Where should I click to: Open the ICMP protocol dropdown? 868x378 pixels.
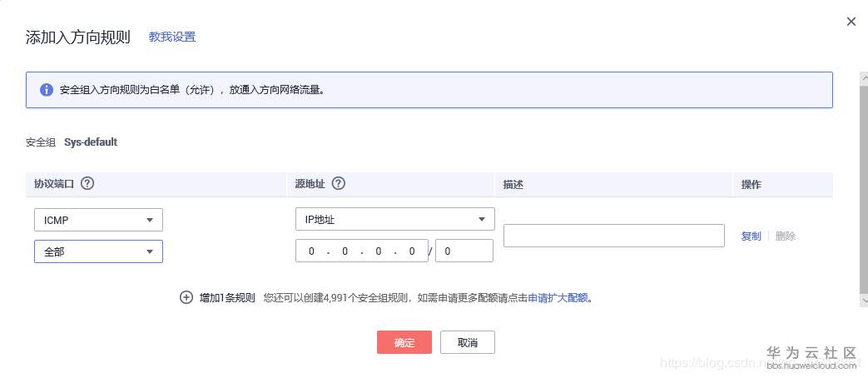tap(98, 220)
